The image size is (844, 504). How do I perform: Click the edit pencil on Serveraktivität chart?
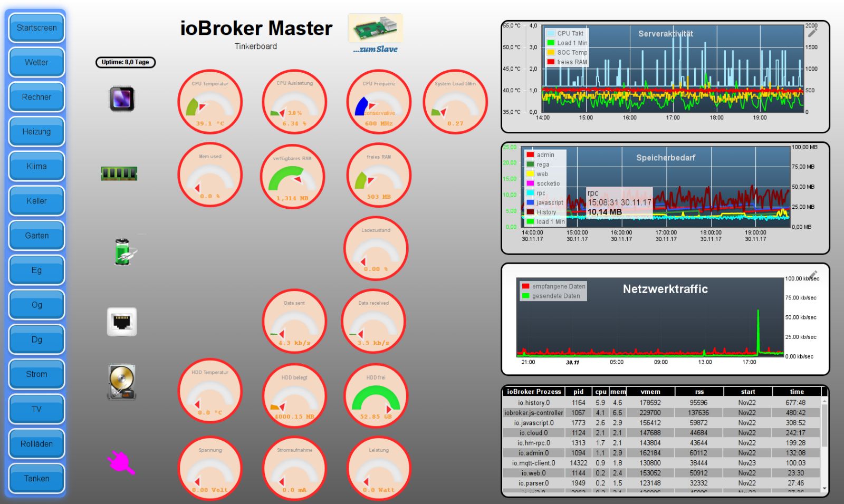(x=812, y=33)
